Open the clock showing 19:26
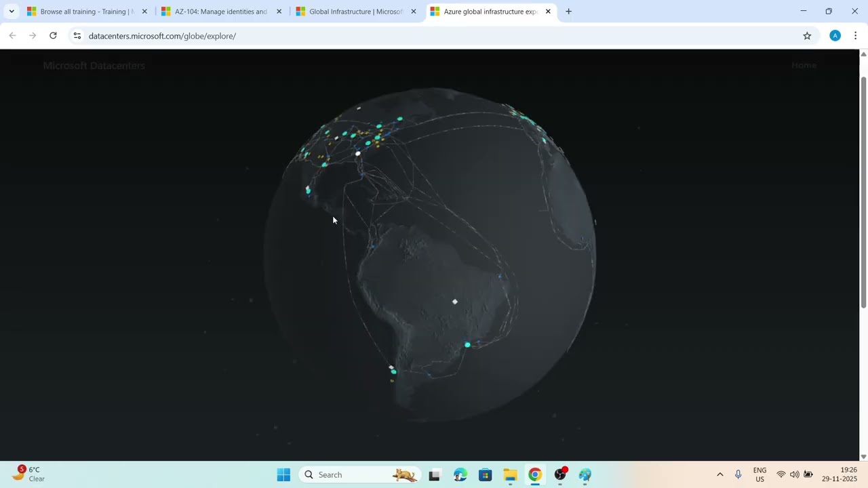868x488 pixels. click(840, 474)
